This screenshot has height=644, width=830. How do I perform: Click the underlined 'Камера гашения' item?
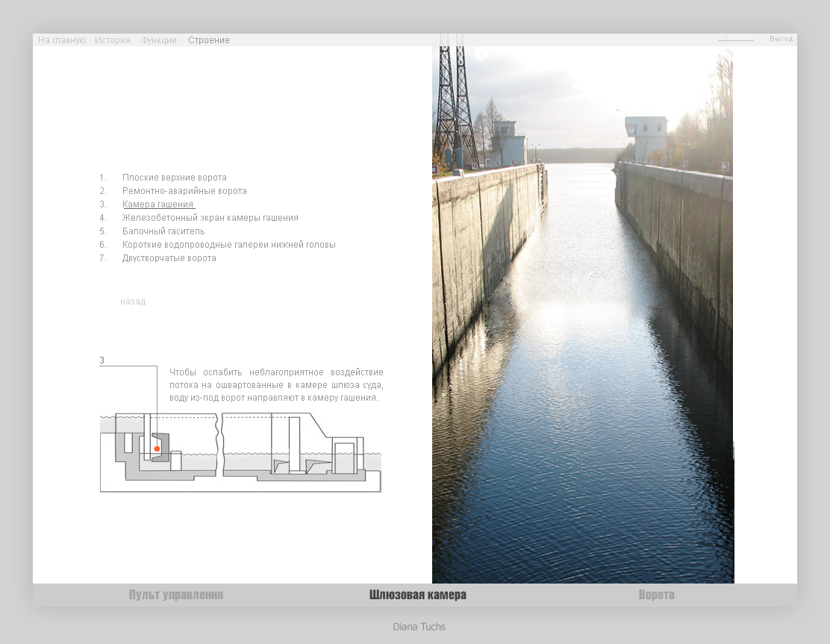click(158, 204)
